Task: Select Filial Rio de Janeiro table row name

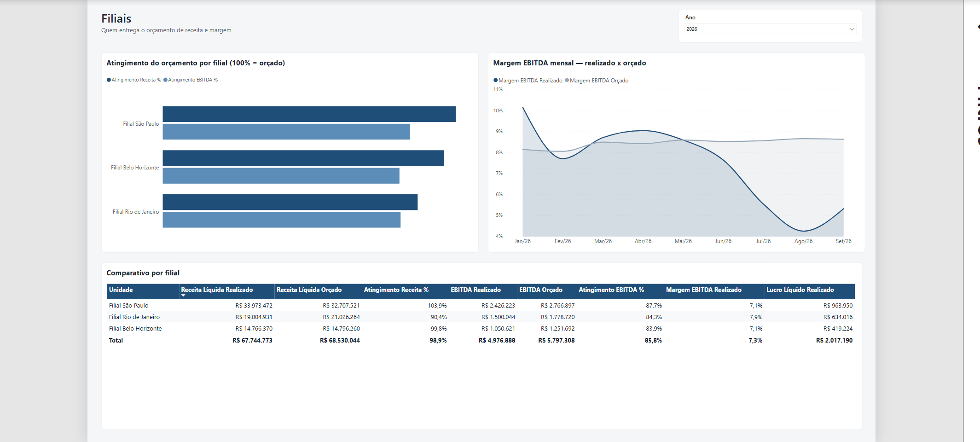Action: pyautogui.click(x=134, y=317)
